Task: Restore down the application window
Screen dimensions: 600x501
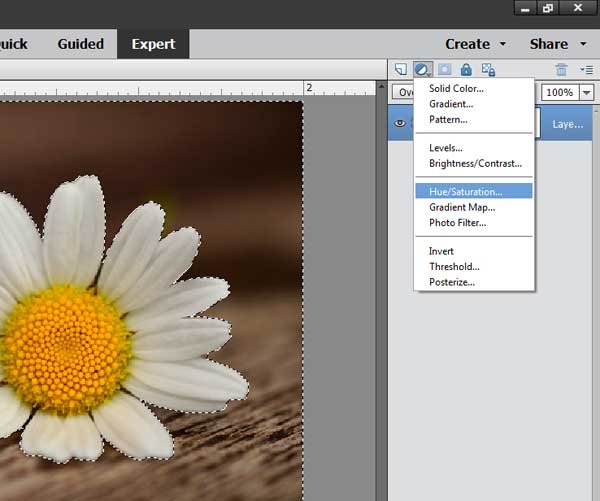Action: click(x=548, y=8)
